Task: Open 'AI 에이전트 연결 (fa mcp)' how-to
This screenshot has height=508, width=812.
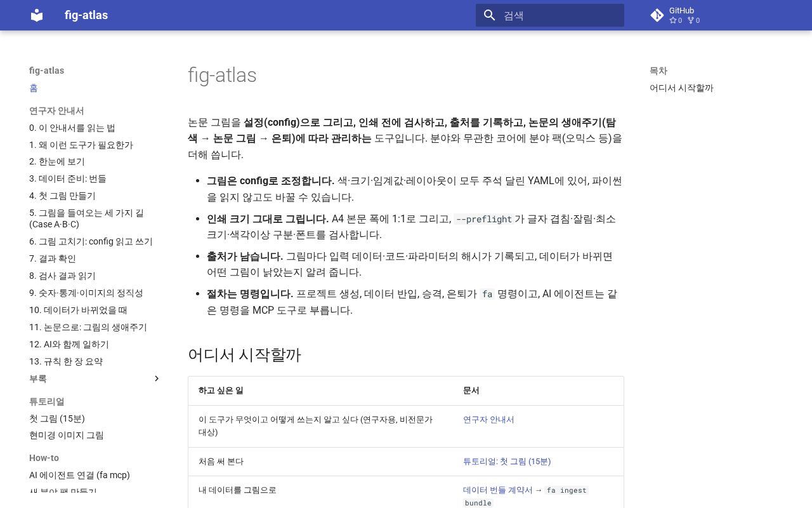Action: coord(79,475)
